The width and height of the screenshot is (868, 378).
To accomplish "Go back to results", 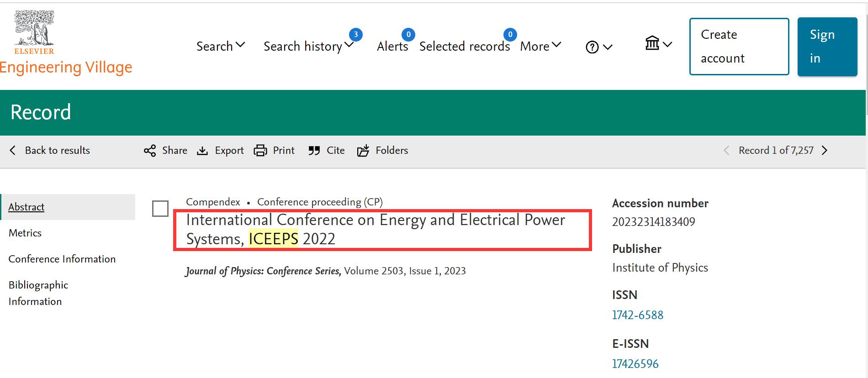I will pyautogui.click(x=50, y=150).
